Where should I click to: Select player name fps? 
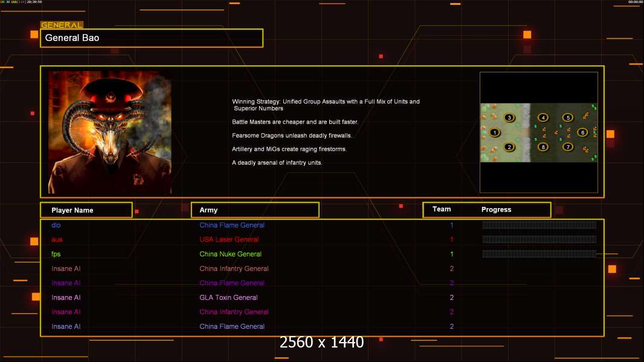56,254
